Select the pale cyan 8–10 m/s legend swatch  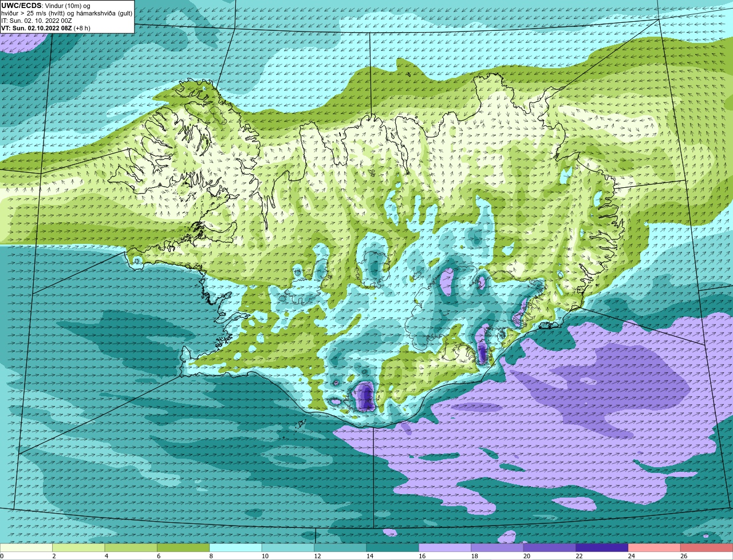[x=236, y=548]
